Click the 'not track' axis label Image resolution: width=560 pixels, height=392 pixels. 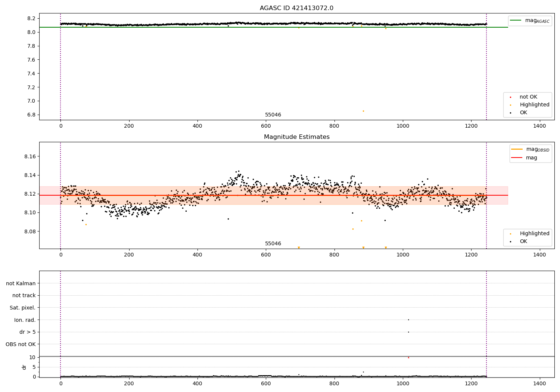pyautogui.click(x=24, y=296)
